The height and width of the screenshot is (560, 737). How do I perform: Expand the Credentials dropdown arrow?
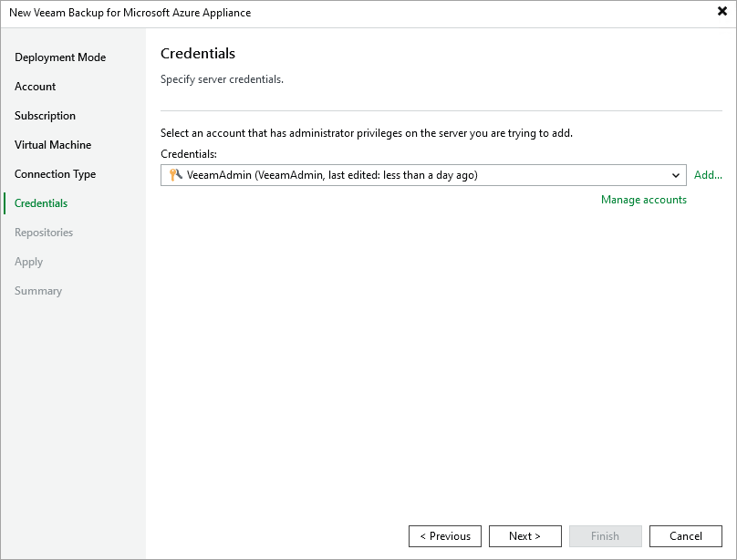[675, 175]
